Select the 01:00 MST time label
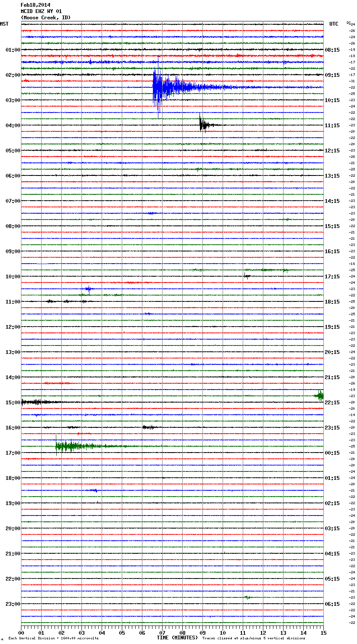This screenshot has height=644, width=357. 13,50
